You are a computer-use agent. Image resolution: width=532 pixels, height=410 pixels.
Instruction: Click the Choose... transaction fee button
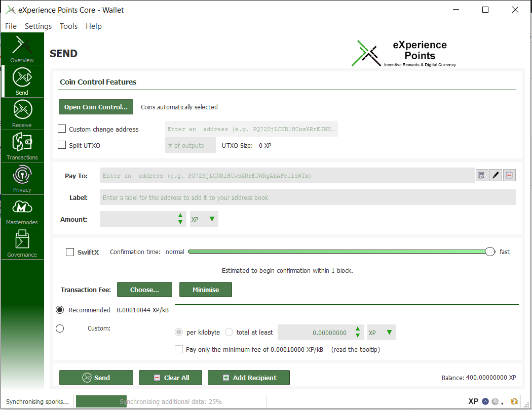[x=144, y=290]
